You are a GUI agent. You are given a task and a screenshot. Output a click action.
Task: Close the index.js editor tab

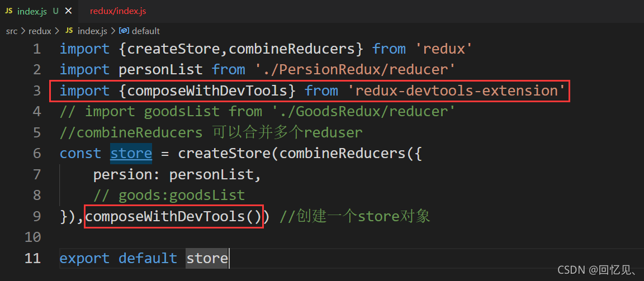(68, 11)
